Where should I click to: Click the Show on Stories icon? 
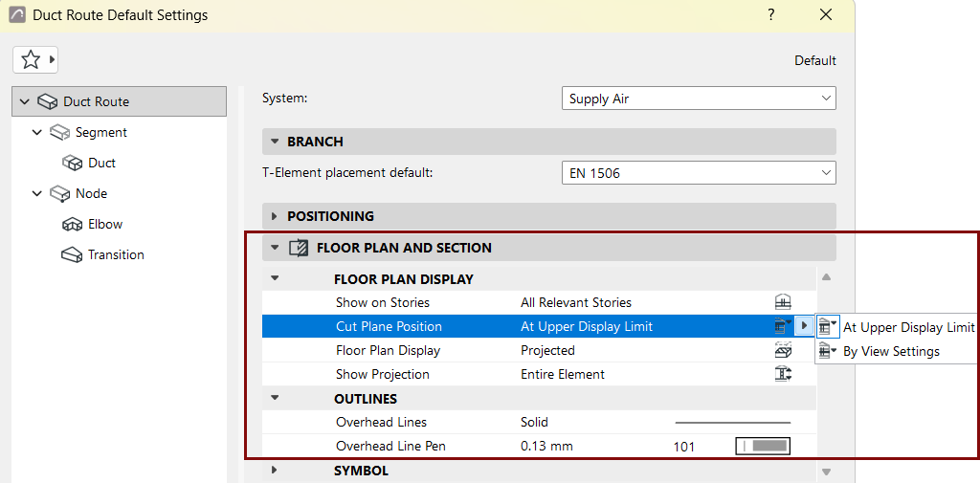click(783, 302)
